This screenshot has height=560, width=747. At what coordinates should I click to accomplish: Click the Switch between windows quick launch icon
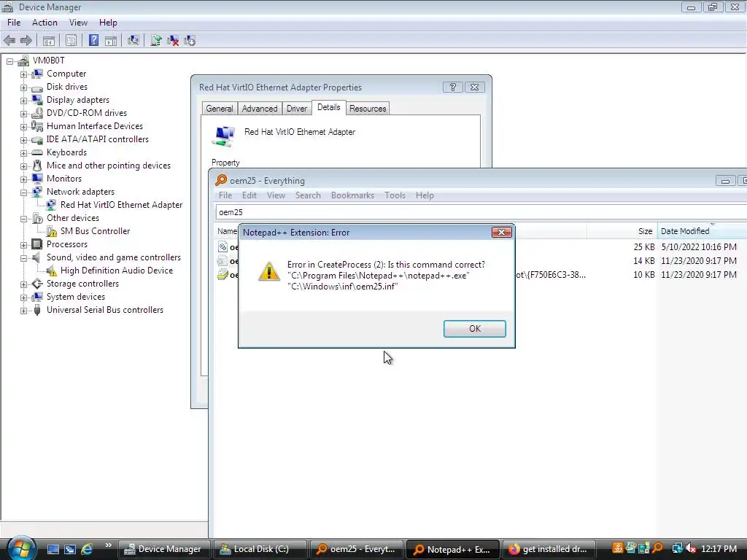click(70, 549)
